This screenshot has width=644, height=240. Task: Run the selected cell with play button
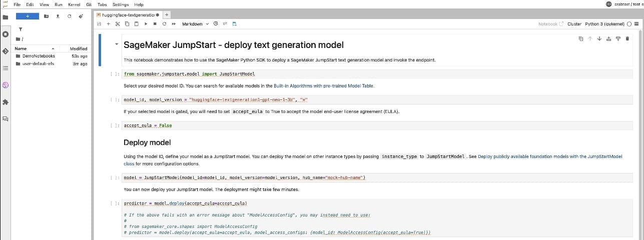click(146, 24)
